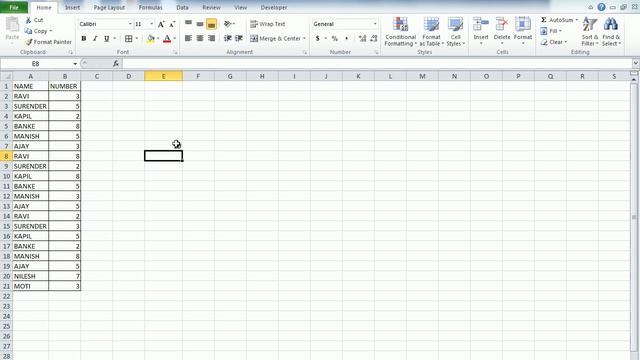Screen dimensions: 640x360
Task: Open Excel Help question mark
Action: click(601, 7)
